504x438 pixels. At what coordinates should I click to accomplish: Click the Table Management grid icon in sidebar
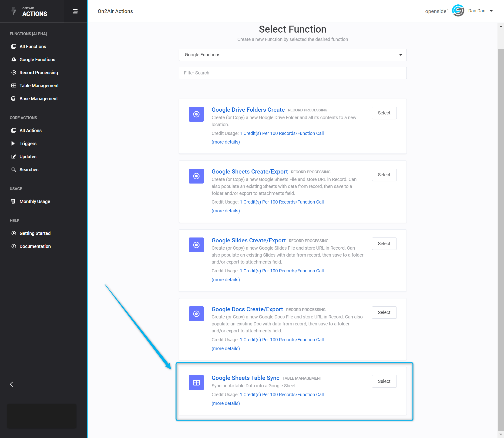click(14, 86)
